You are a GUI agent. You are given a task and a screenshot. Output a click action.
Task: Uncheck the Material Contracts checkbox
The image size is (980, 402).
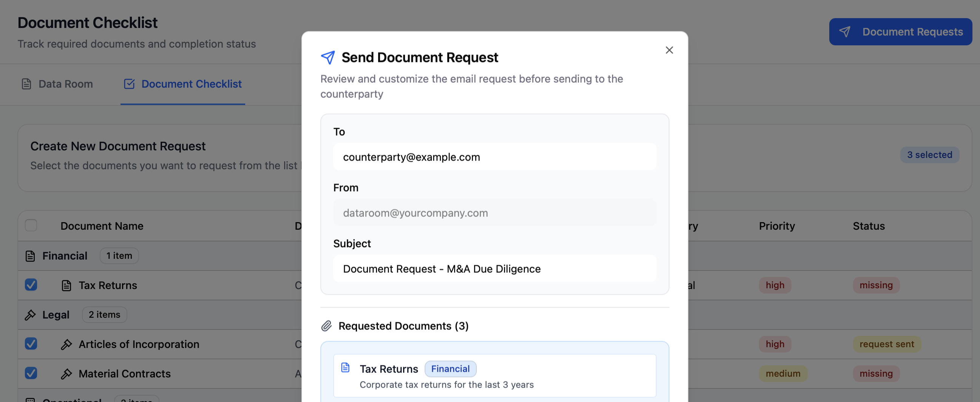coord(31,373)
